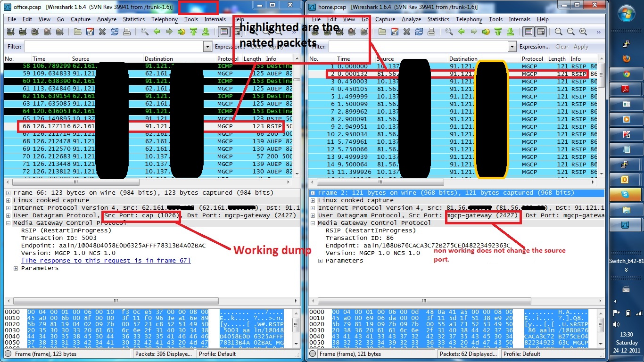Expand Internet Protocol Version 4 in office.pcap
Screen dimensions: 644x362
point(8,208)
